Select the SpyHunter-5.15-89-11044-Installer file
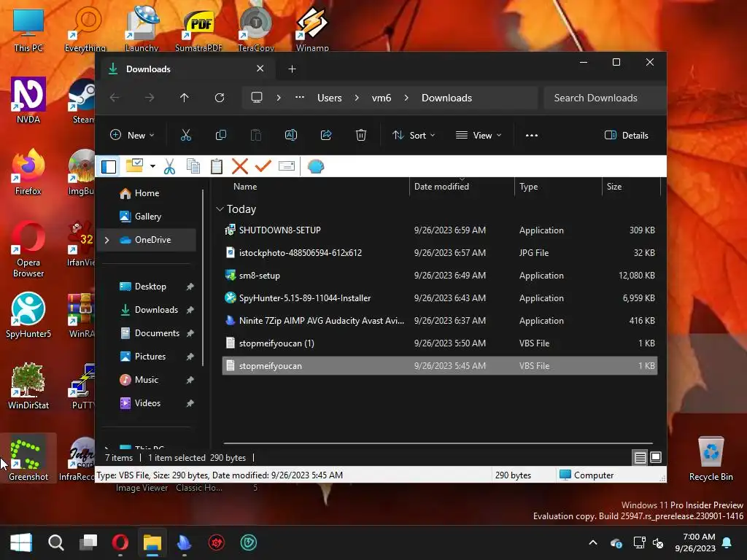Image resolution: width=747 pixels, height=560 pixels. tap(440, 298)
